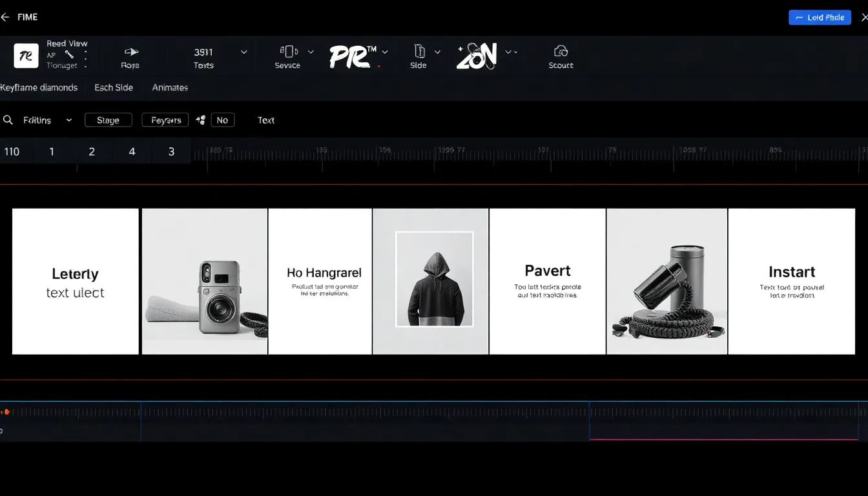The image size is (868, 496).
Task: Click the search magnifier icon
Action: pyautogui.click(x=8, y=120)
